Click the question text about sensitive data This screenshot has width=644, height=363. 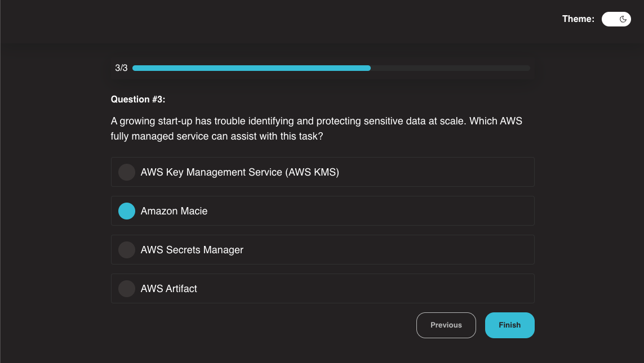pyautogui.click(x=316, y=128)
